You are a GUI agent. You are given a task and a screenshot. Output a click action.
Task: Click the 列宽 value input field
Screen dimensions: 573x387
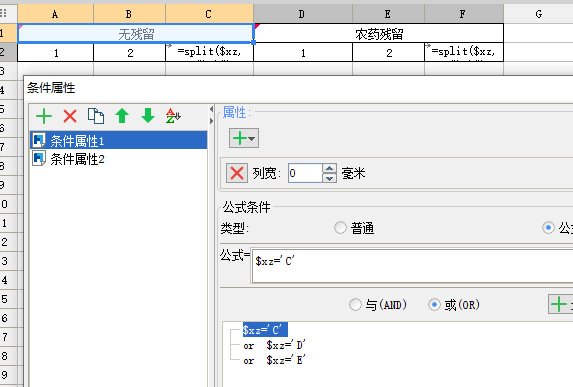pyautogui.click(x=305, y=173)
